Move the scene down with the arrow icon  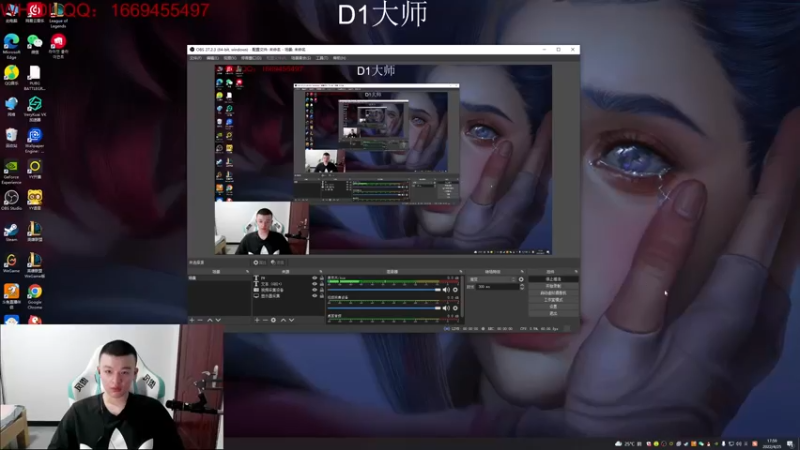tap(218, 320)
